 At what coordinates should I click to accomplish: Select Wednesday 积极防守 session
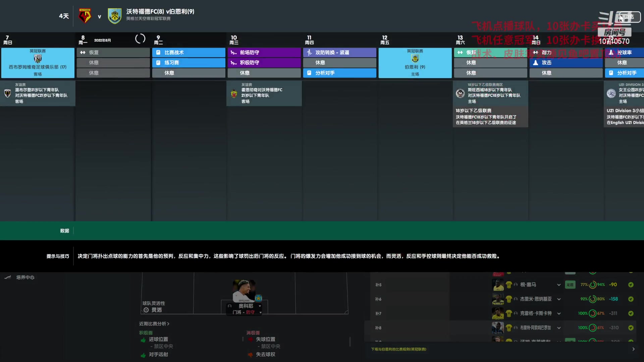[264, 63]
